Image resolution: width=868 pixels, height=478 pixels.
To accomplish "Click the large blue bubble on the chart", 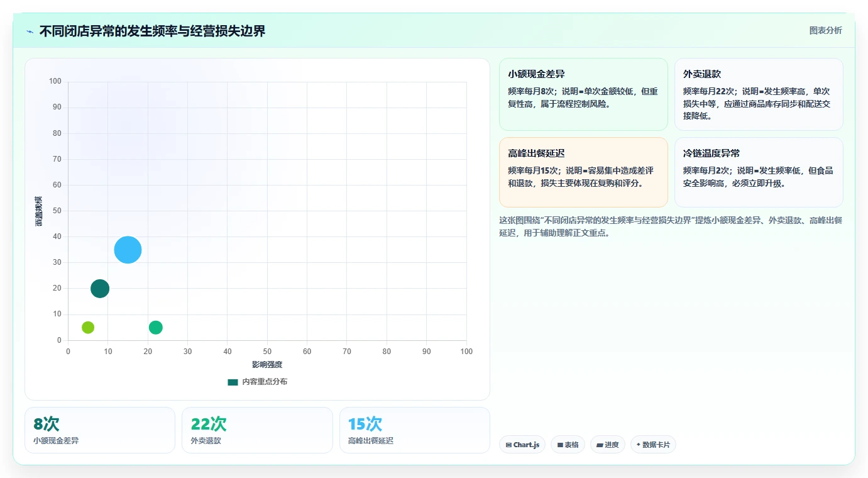I will click(128, 250).
